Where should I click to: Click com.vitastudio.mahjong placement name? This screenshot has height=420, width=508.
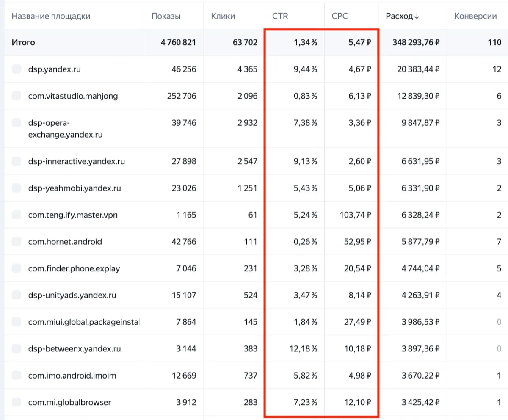73,96
